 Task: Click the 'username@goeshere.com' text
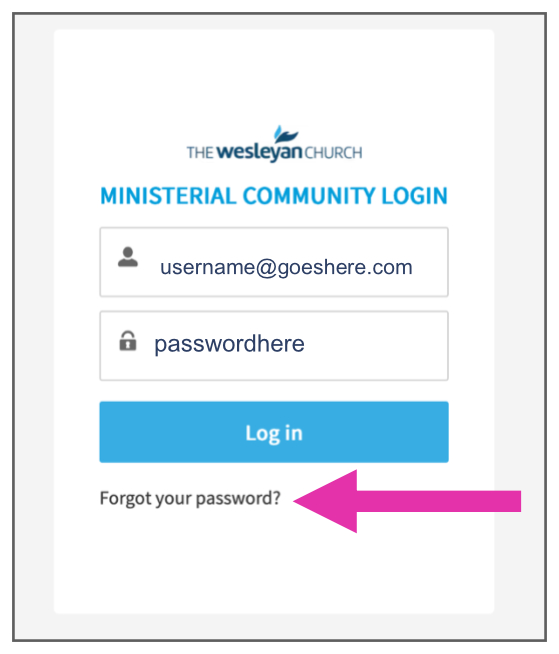pyautogui.click(x=286, y=267)
